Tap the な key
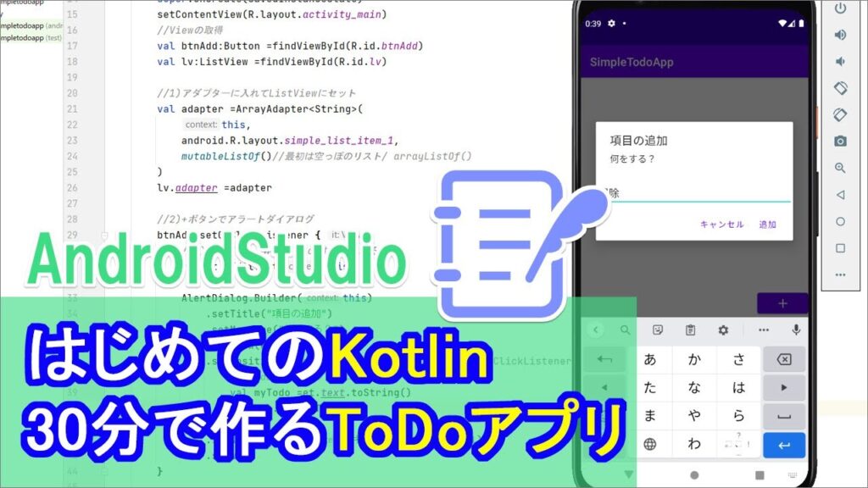Image resolution: width=868 pixels, height=488 pixels. [694, 387]
